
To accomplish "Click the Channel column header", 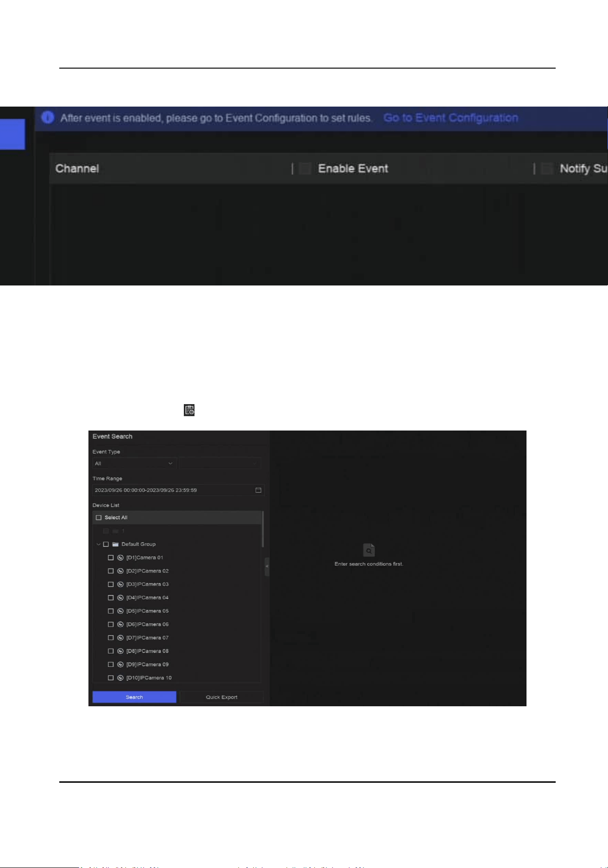I will click(77, 168).
